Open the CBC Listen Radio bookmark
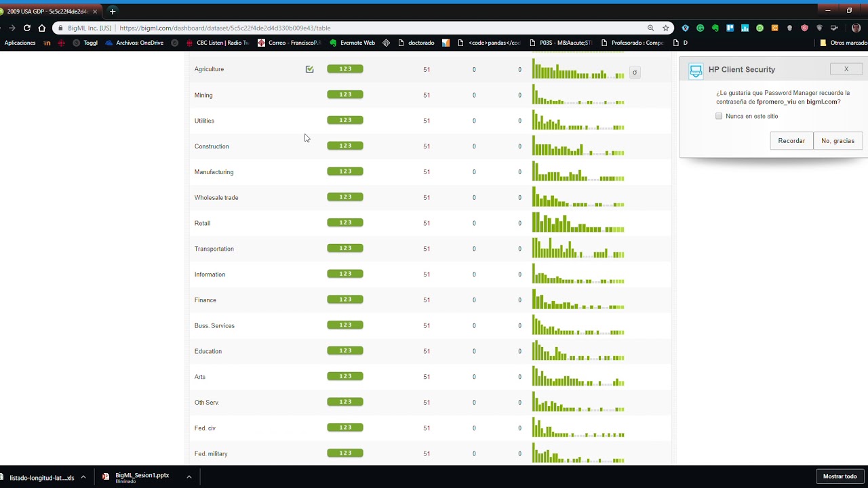 click(217, 43)
